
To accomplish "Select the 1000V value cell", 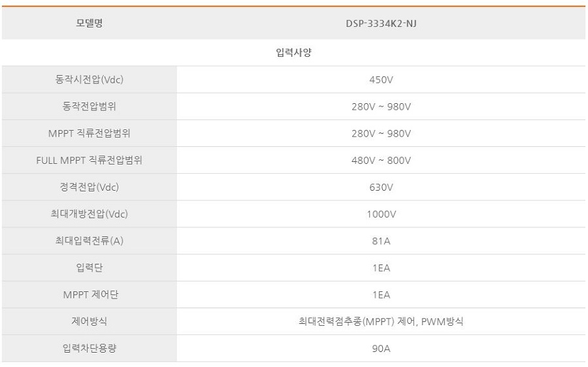I will (x=381, y=214).
